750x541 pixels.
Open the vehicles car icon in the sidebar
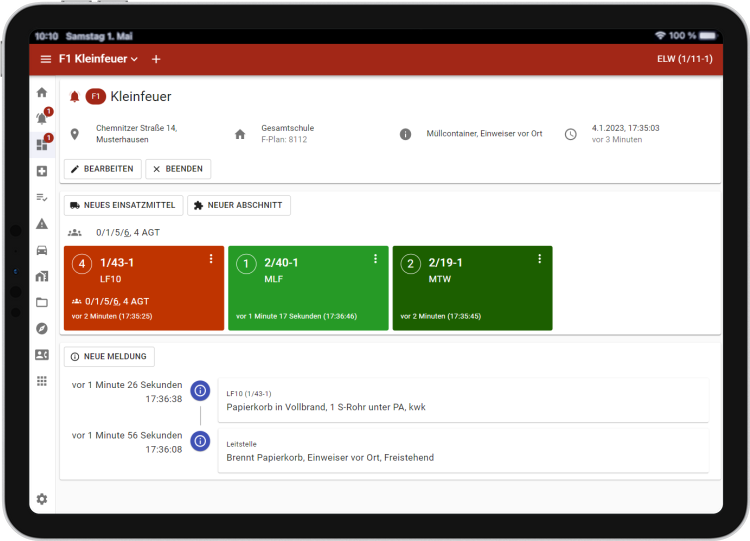[x=42, y=249]
